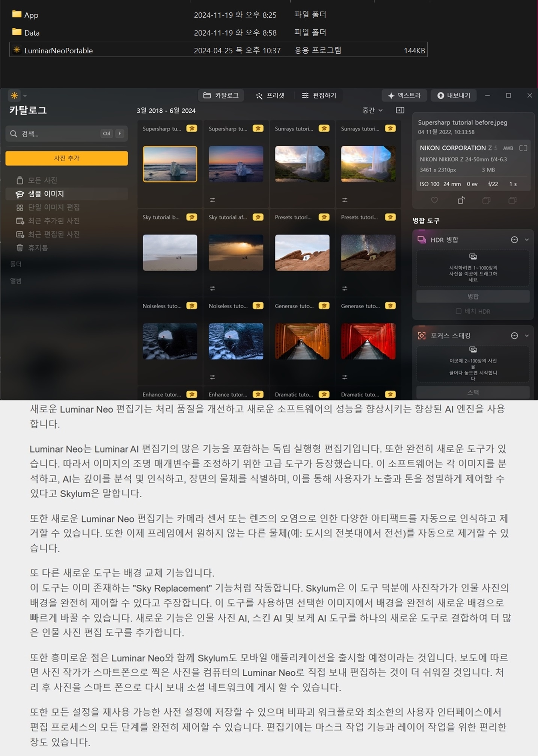Viewport: 538px width, 756px height.
Task: Open the 엑스트라 extras button
Action: tap(404, 95)
